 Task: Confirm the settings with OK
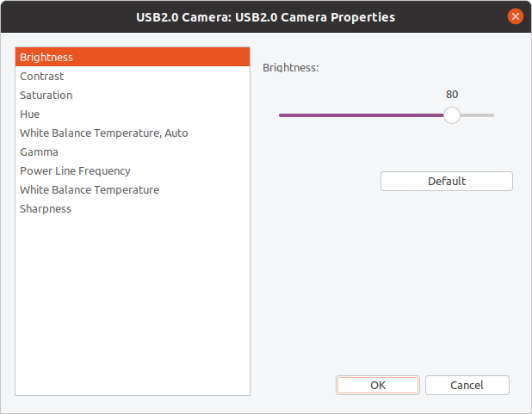pyautogui.click(x=378, y=386)
